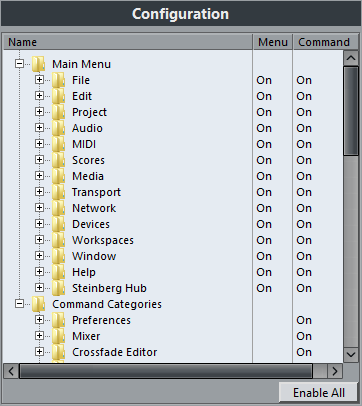
Task: Click the Crossfade Editor folder icon
Action: point(59,352)
